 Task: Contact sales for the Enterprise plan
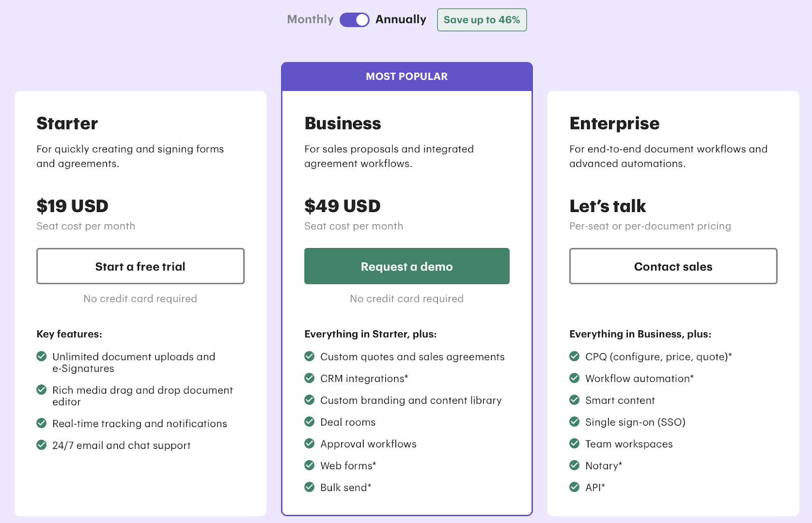tap(672, 266)
